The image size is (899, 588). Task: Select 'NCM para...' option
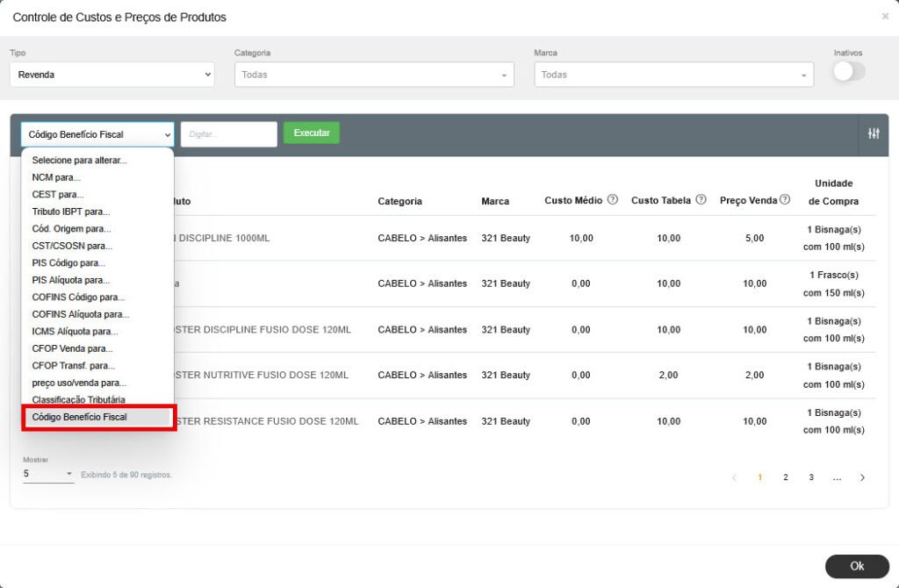pos(56,177)
